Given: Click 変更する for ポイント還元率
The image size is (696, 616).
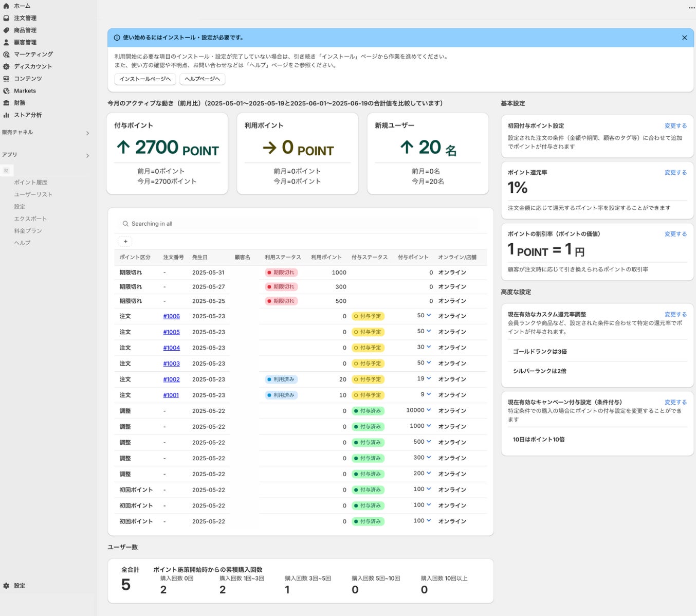Looking at the screenshot, I should (x=675, y=173).
